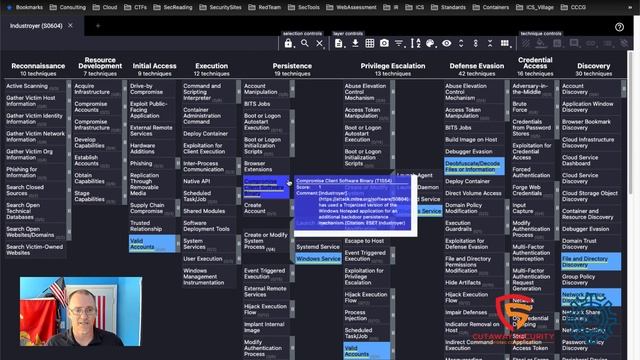Select the Persistence tactic header
This screenshot has width=640, height=360.
[292, 66]
